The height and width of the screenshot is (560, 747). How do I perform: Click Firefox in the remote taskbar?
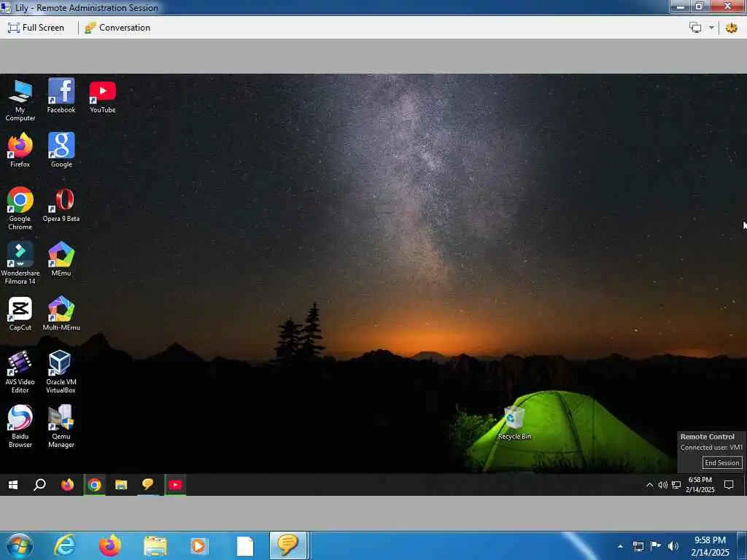click(68, 485)
